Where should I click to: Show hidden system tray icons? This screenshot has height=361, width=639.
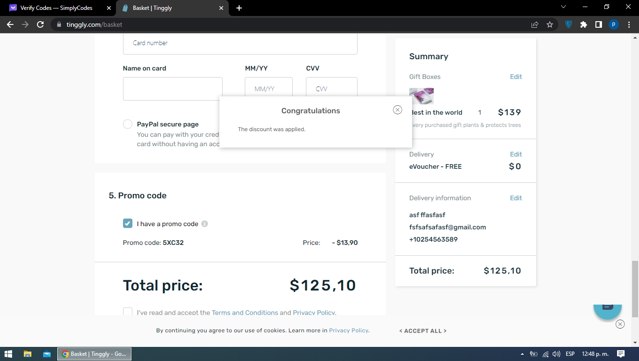[x=522, y=354]
